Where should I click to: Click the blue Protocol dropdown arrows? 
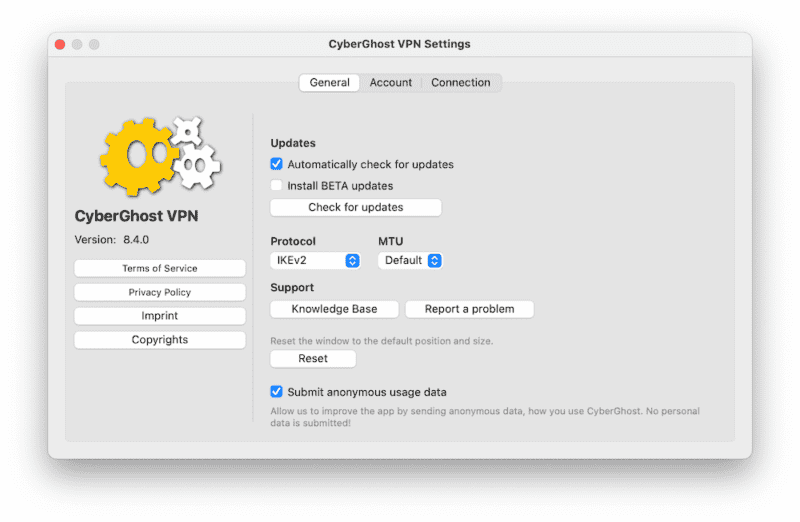(x=353, y=260)
